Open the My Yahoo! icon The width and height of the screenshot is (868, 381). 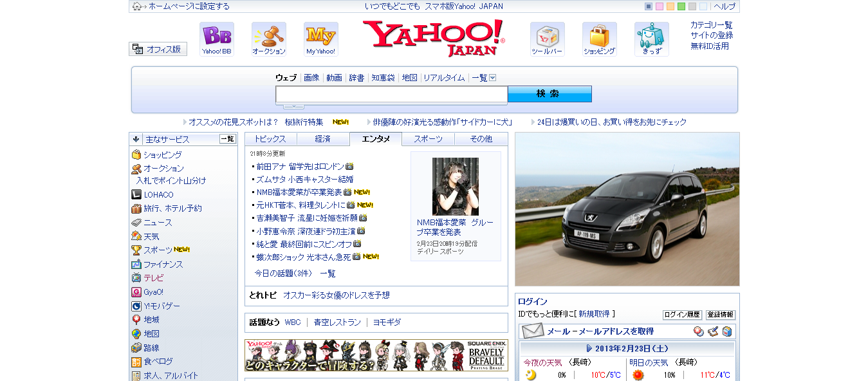[320, 39]
